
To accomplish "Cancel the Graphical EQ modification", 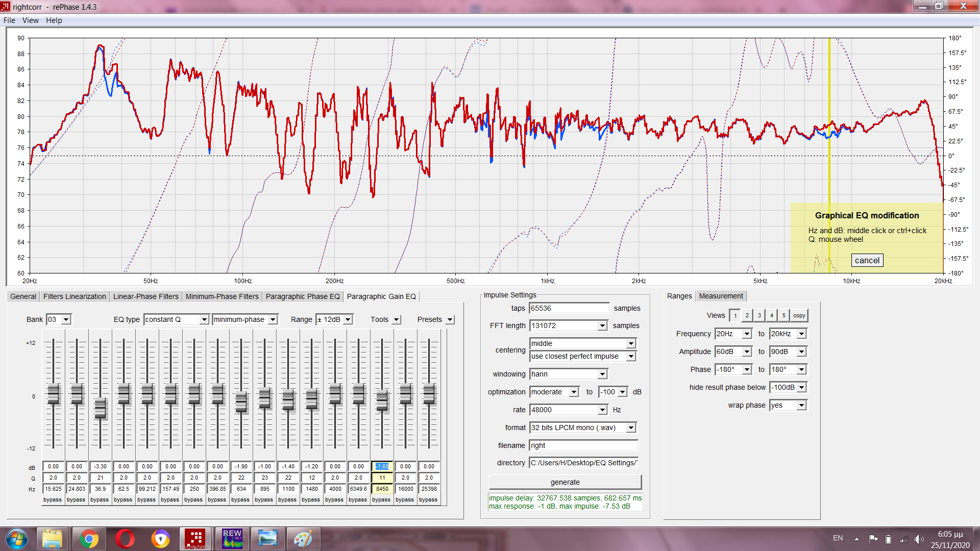I will click(x=867, y=261).
